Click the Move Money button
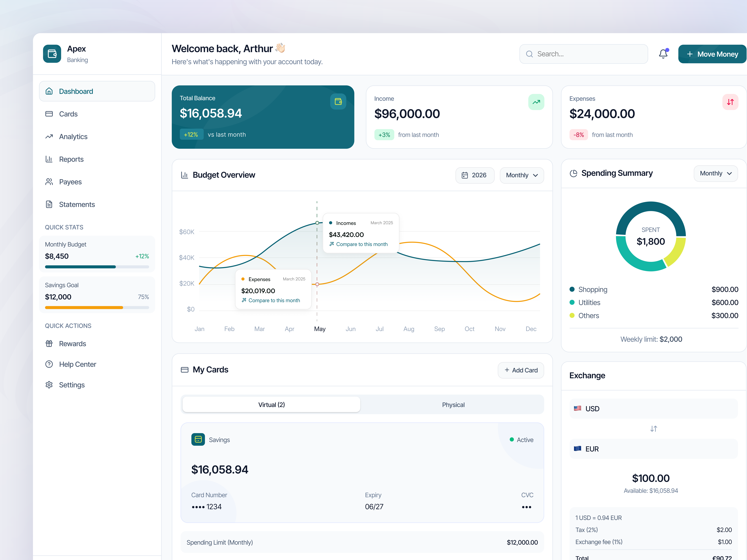The image size is (747, 560). click(x=712, y=54)
